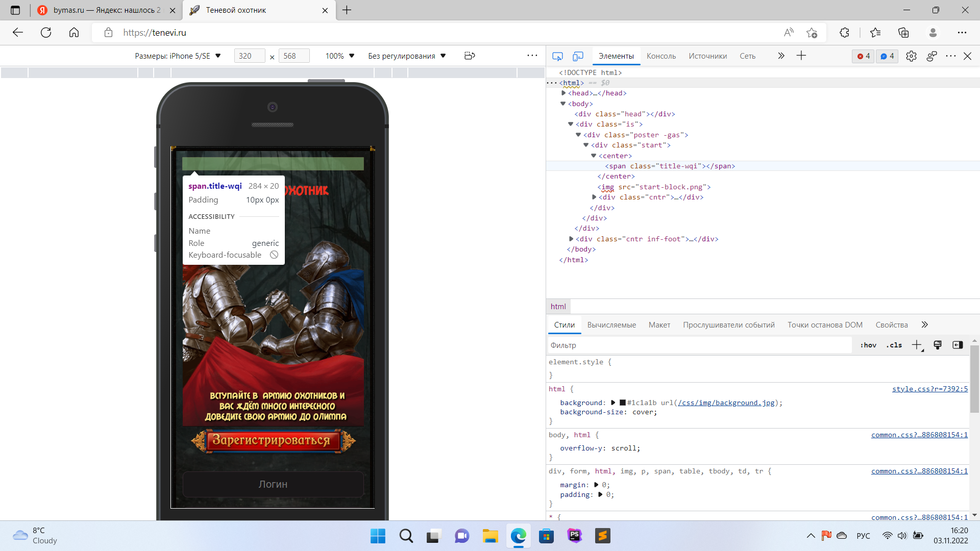The width and height of the screenshot is (980, 551).
Task: Click the inspect element picker icon
Action: 557,56
